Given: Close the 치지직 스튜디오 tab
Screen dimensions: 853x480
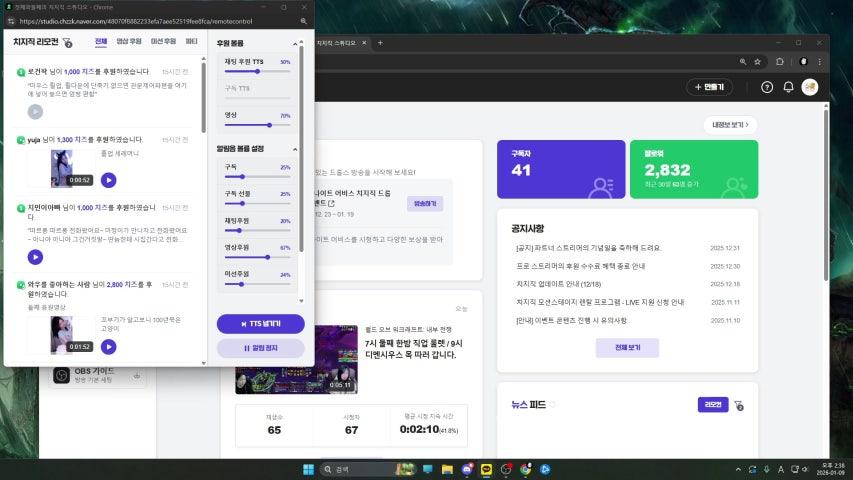Looking at the screenshot, I should (x=364, y=43).
